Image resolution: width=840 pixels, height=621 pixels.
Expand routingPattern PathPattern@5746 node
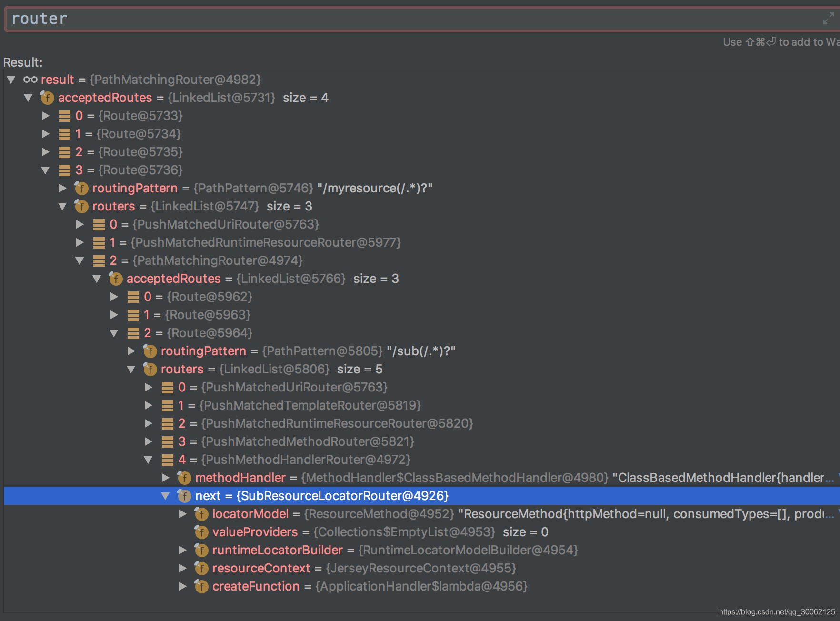tap(62, 188)
